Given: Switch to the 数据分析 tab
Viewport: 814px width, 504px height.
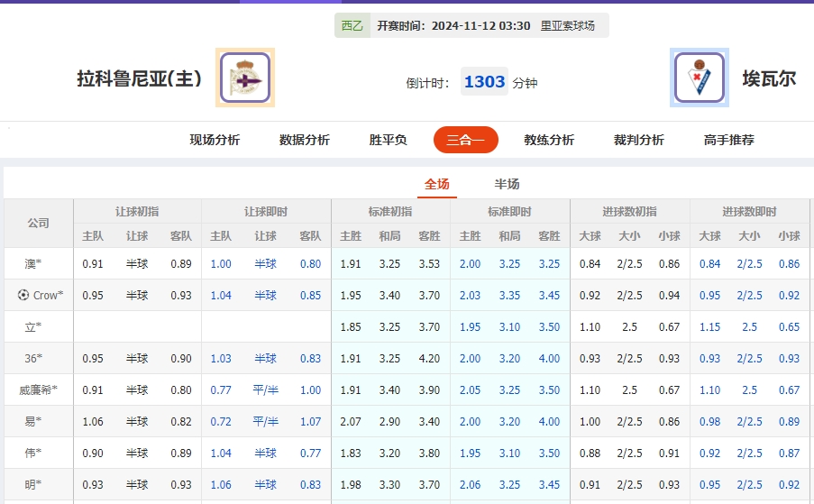Looking at the screenshot, I should pyautogui.click(x=305, y=140).
